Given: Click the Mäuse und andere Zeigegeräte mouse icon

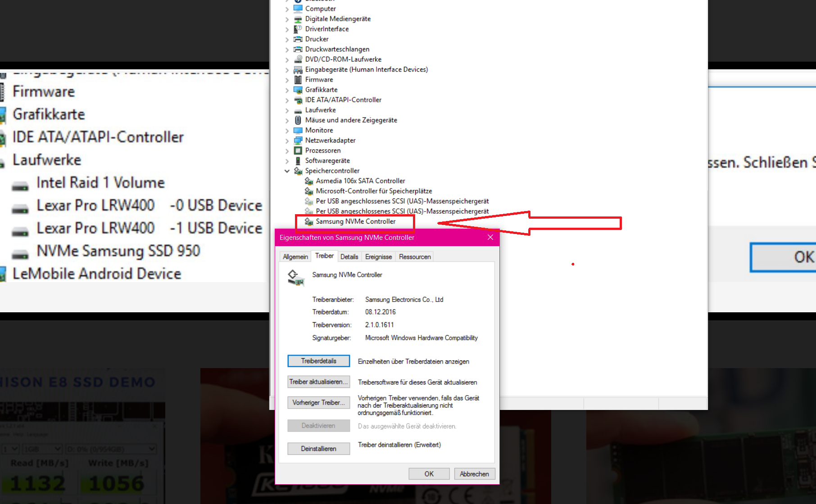Looking at the screenshot, I should coord(298,120).
